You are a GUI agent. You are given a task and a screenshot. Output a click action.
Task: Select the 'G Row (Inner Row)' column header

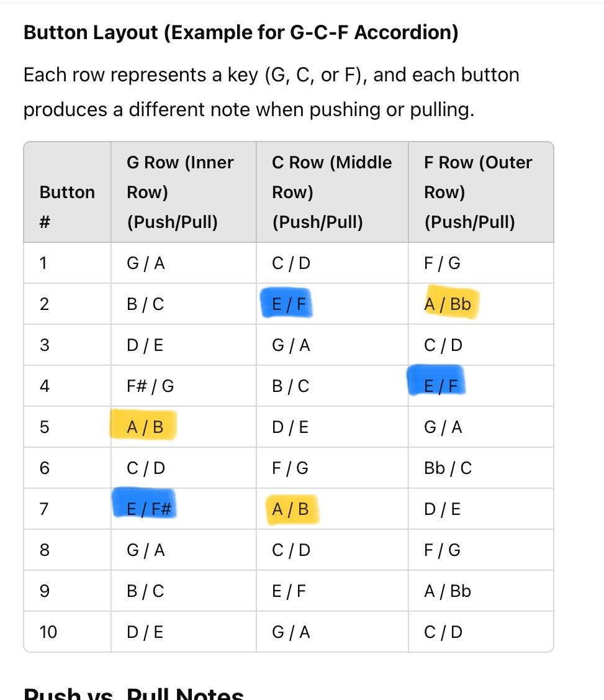pos(180,192)
